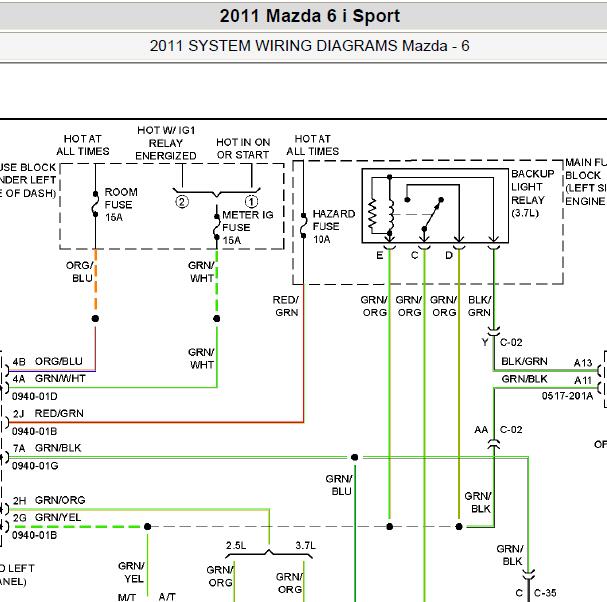Click the junction dot on the 7A GRN/BLK wire
The image size is (607, 602).
(x=354, y=457)
